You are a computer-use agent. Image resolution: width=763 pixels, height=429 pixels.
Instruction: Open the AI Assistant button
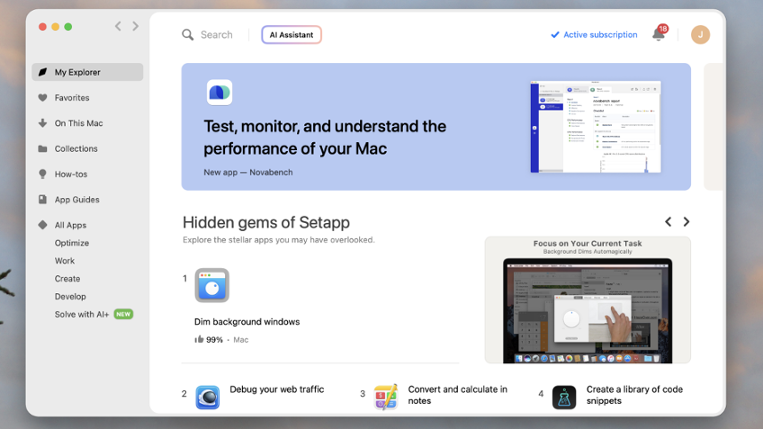(291, 35)
